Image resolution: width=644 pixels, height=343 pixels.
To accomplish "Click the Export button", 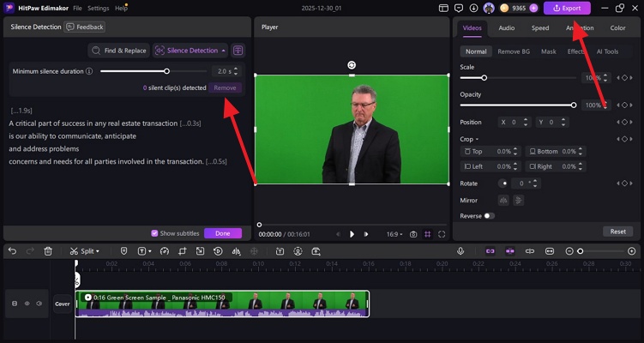I will point(567,8).
